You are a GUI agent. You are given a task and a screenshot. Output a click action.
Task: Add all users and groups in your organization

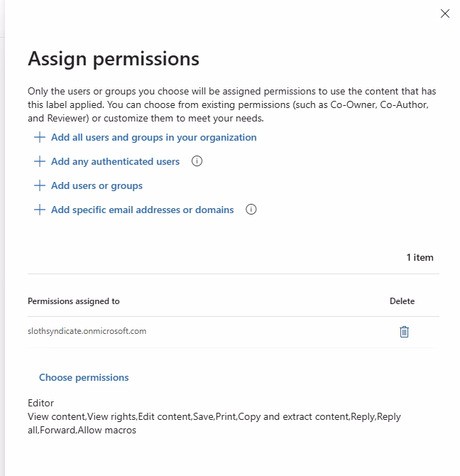(154, 137)
